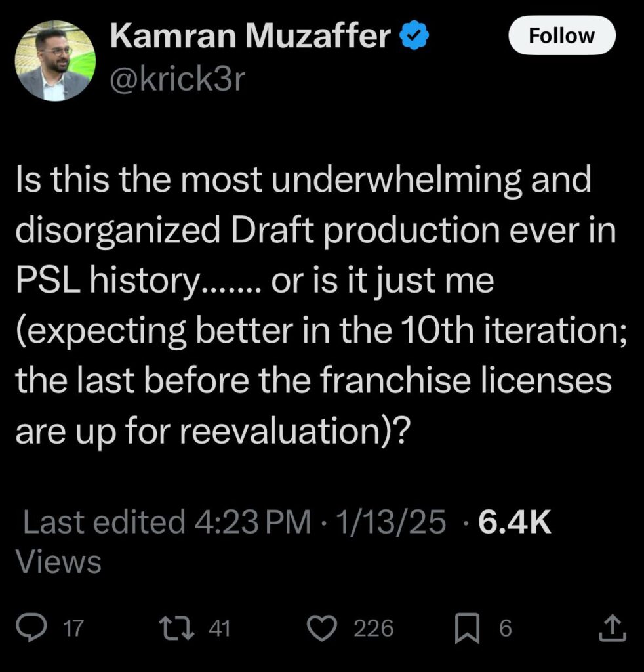
Task: Open the share menu via the upload arrow icon
Action: pyautogui.click(x=613, y=629)
